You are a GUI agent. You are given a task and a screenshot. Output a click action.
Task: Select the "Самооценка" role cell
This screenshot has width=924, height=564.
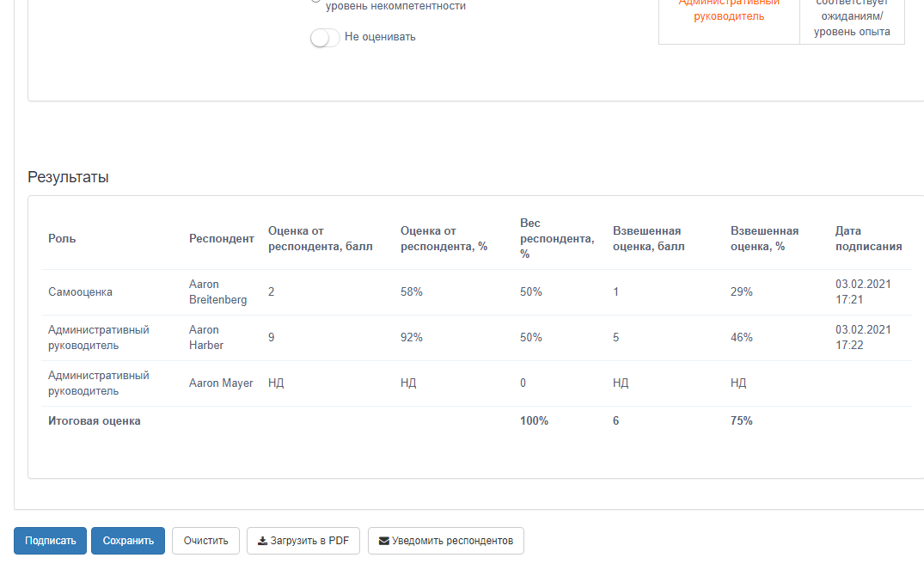click(80, 291)
